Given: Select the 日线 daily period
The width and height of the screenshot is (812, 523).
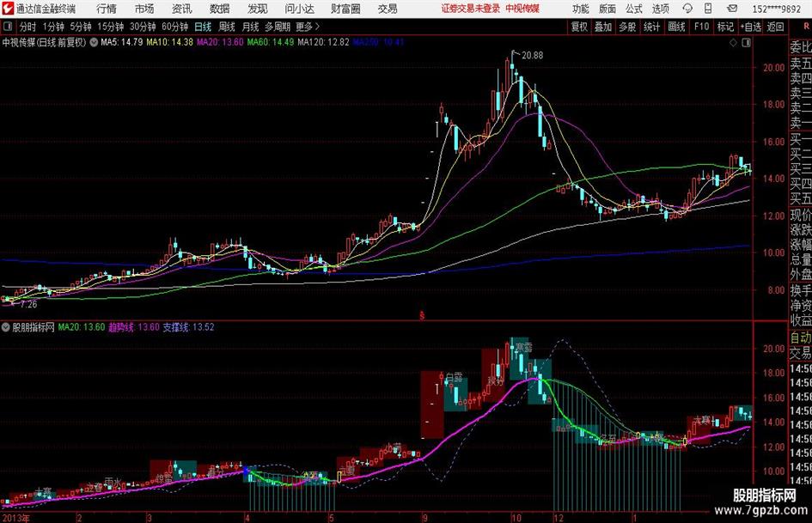Looking at the screenshot, I should 203,27.
